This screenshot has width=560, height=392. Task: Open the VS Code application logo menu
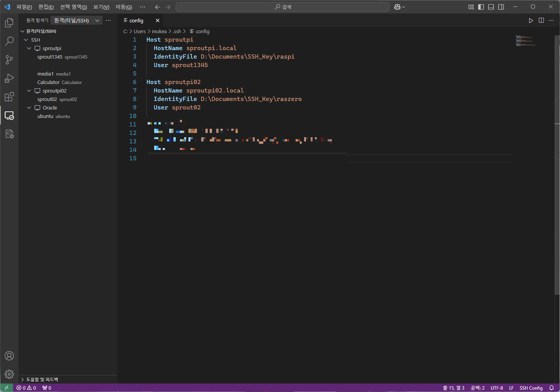(x=7, y=7)
